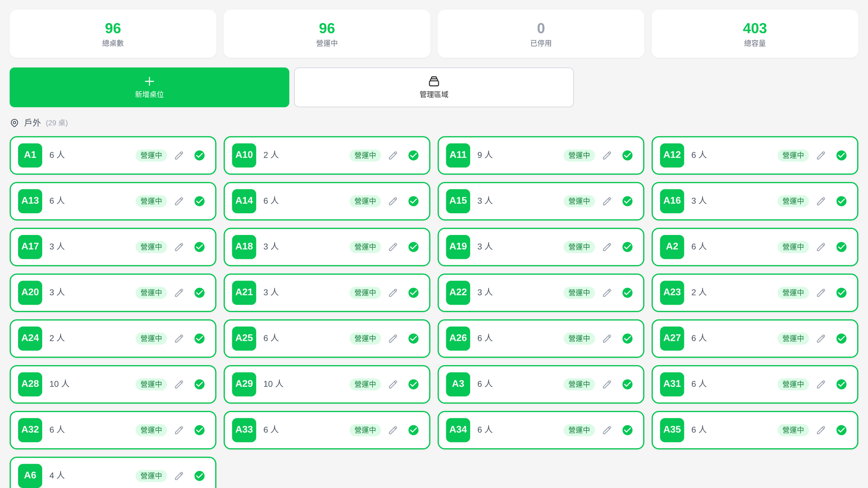Screen dimensions: 868x488
Task: Click pencil icon on table A19
Action: (607, 247)
